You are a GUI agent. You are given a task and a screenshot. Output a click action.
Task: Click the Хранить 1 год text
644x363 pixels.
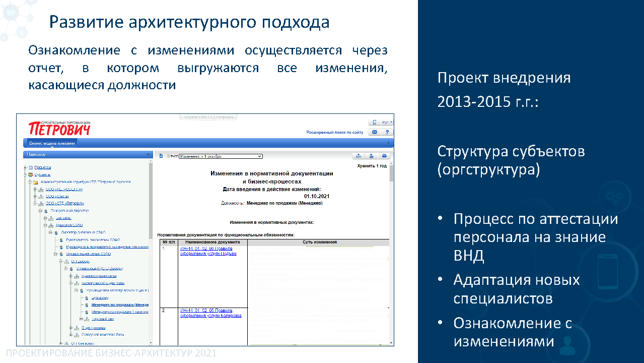pyautogui.click(x=372, y=166)
